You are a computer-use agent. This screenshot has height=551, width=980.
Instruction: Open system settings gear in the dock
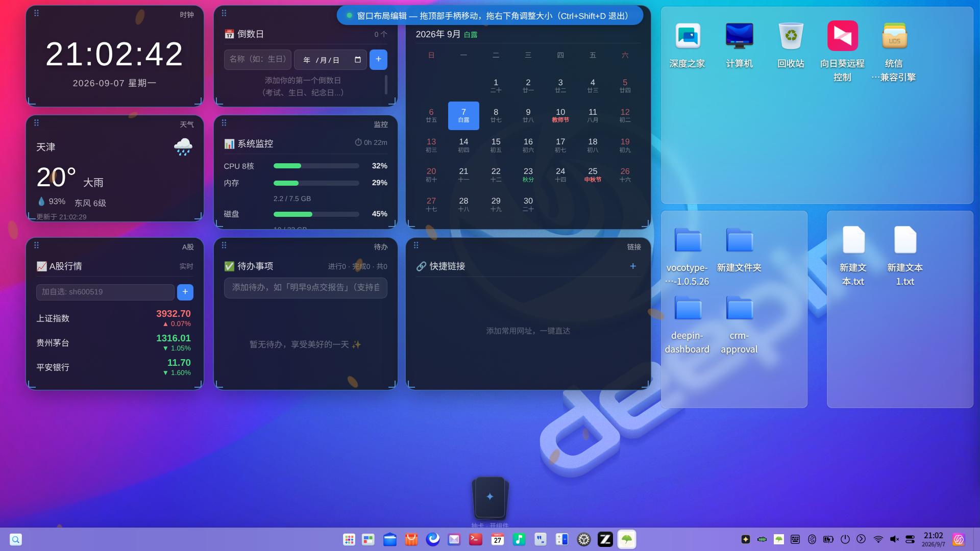click(x=584, y=539)
